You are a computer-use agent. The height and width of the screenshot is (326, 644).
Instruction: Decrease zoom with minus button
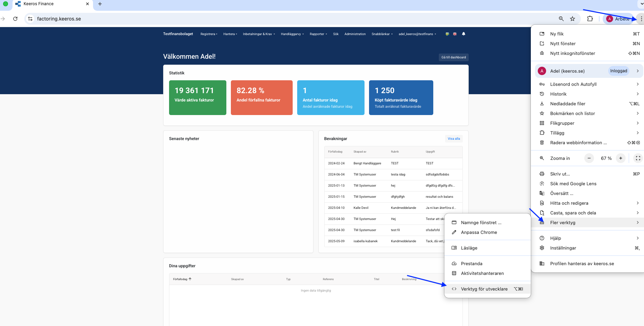[589, 158]
